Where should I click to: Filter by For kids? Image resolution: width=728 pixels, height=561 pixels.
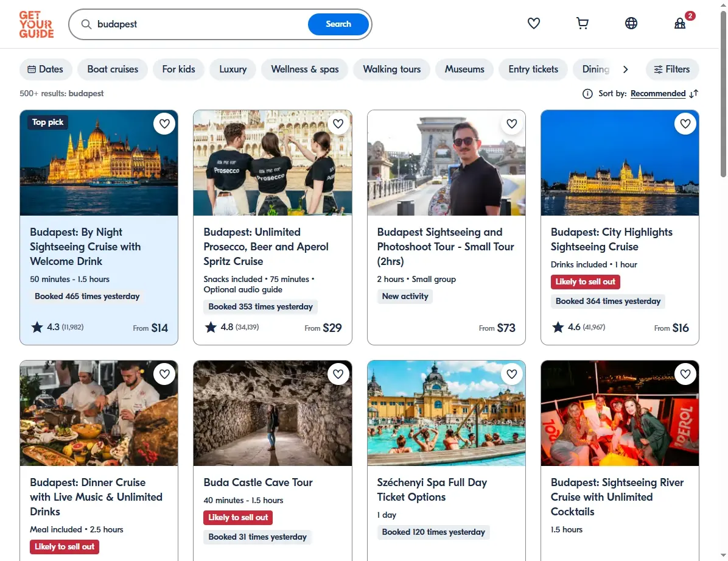179,69
